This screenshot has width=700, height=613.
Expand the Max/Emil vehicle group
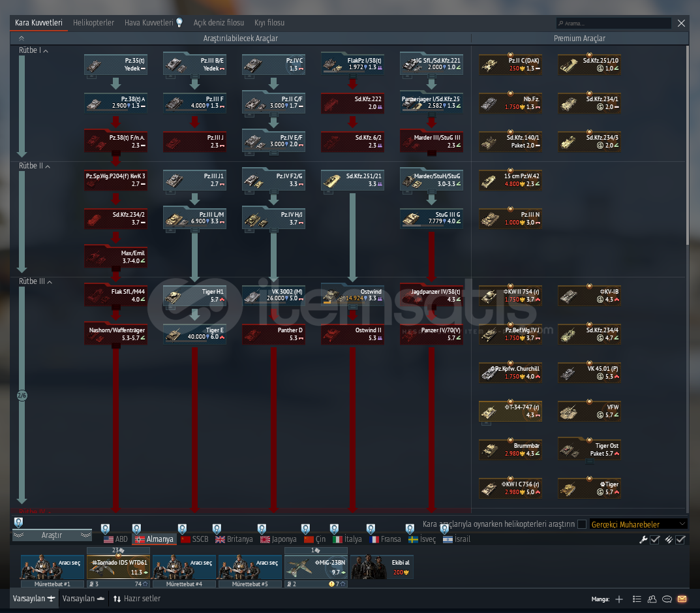tap(115, 257)
